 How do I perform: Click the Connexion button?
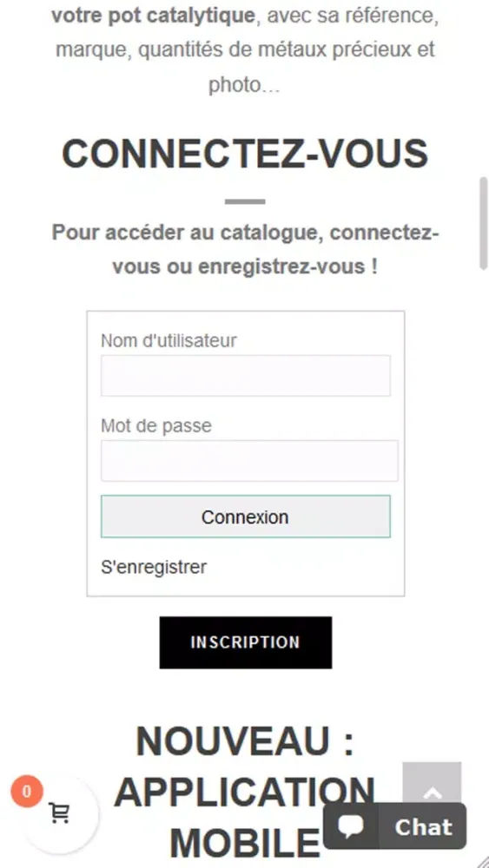click(245, 516)
